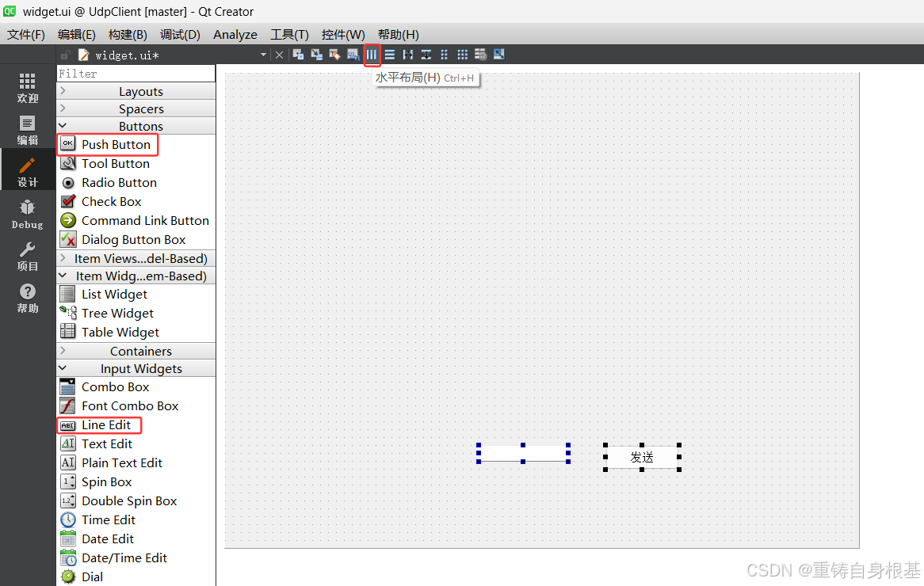
Task: Click the widget box Filter field
Action: coord(136,74)
